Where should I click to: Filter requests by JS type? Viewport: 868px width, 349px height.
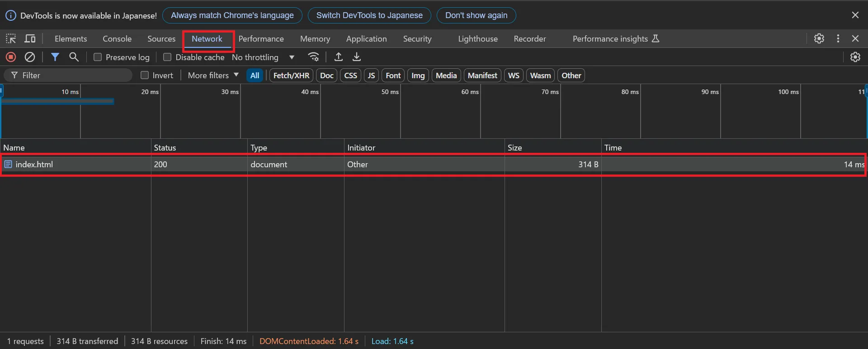[372, 75]
